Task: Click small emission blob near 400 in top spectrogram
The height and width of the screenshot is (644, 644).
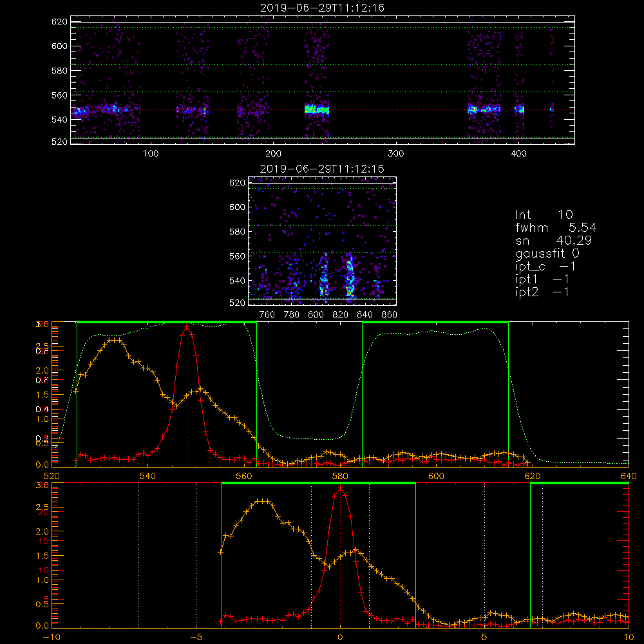Action: pos(520,109)
